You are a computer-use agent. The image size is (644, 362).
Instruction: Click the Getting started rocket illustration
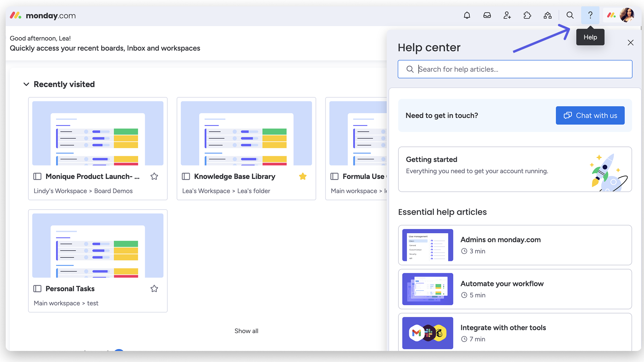pos(608,172)
